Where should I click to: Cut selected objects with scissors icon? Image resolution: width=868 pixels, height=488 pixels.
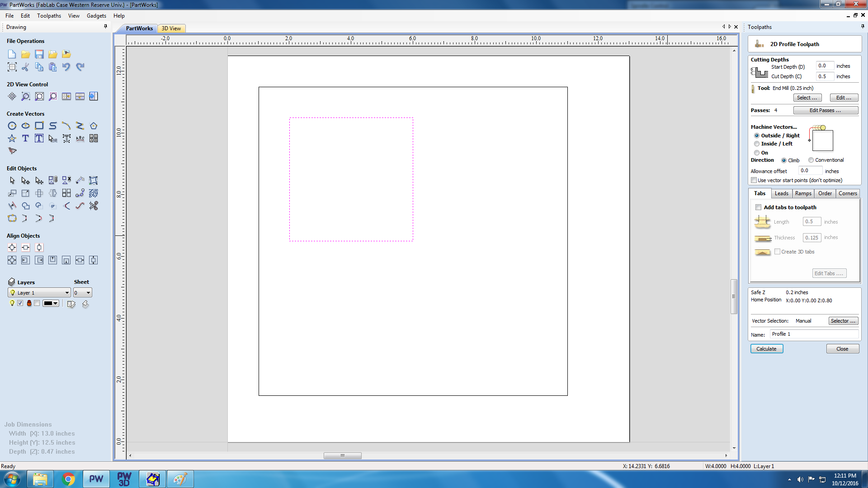coord(26,67)
